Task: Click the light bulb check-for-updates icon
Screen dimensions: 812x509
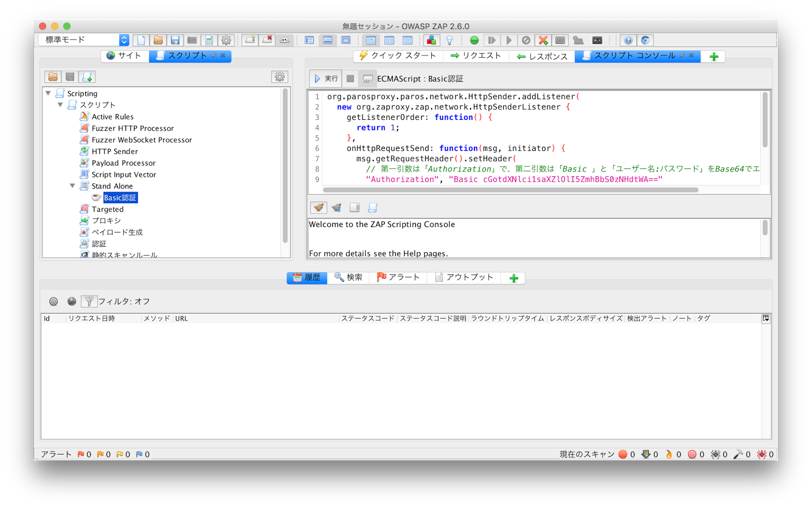Action: (449, 40)
